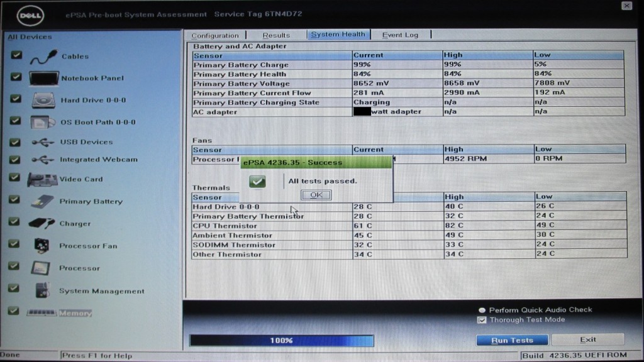Uncheck the Hard Drive 0-0-0 checkbox
The image size is (644, 362).
coord(16,99)
